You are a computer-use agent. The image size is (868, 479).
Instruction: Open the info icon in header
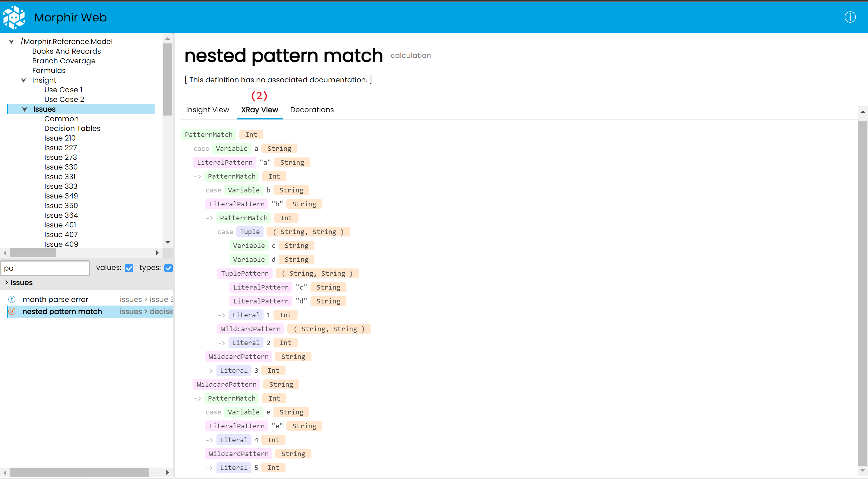pyautogui.click(x=850, y=17)
